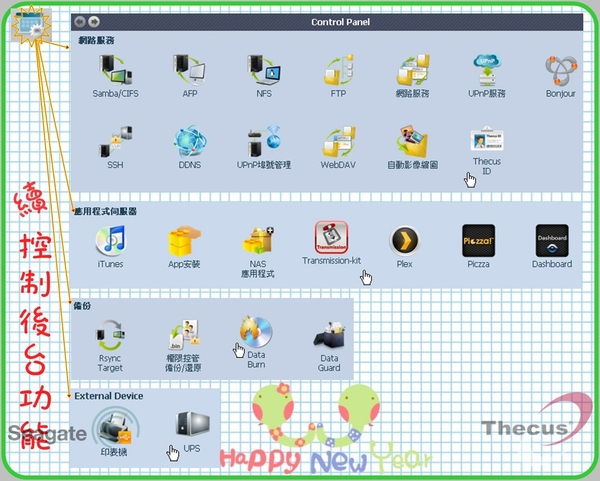Launch the Plex app icon
Image resolution: width=600 pixels, height=481 pixels.
tap(404, 241)
